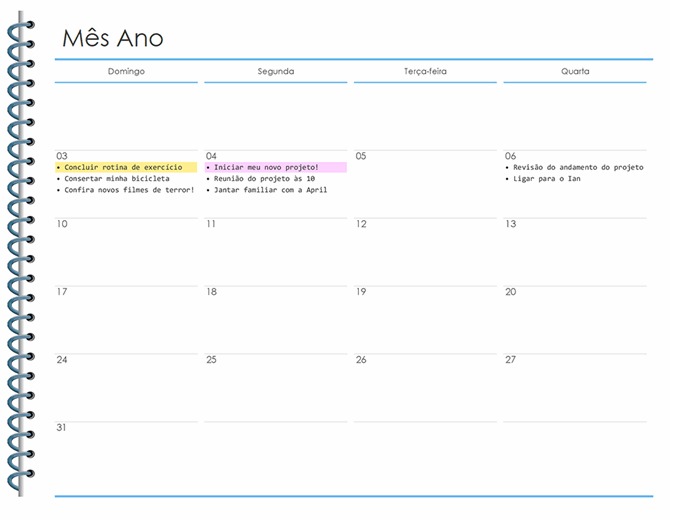Select "Revisão do andamento do projeto" entry

click(578, 167)
